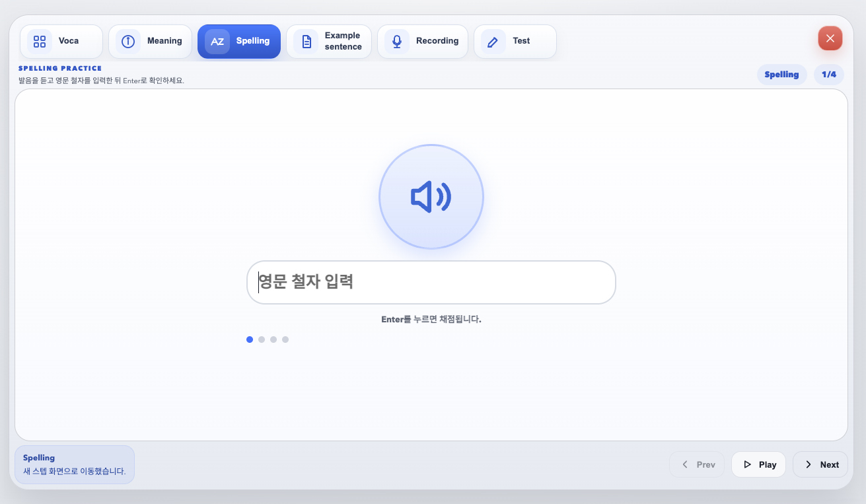This screenshot has height=504, width=866.
Task: Go to the Example sentence tab
Action: (x=329, y=42)
